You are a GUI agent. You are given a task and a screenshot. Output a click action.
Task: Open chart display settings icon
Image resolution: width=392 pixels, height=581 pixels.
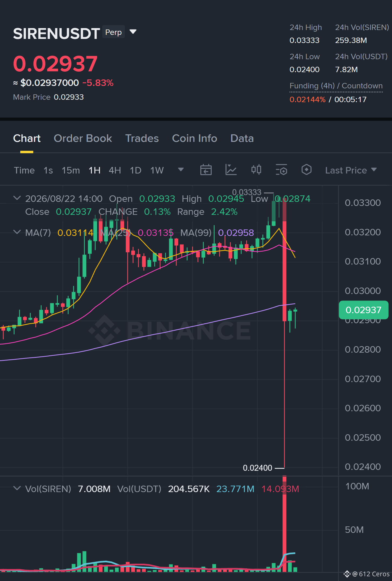click(x=281, y=170)
